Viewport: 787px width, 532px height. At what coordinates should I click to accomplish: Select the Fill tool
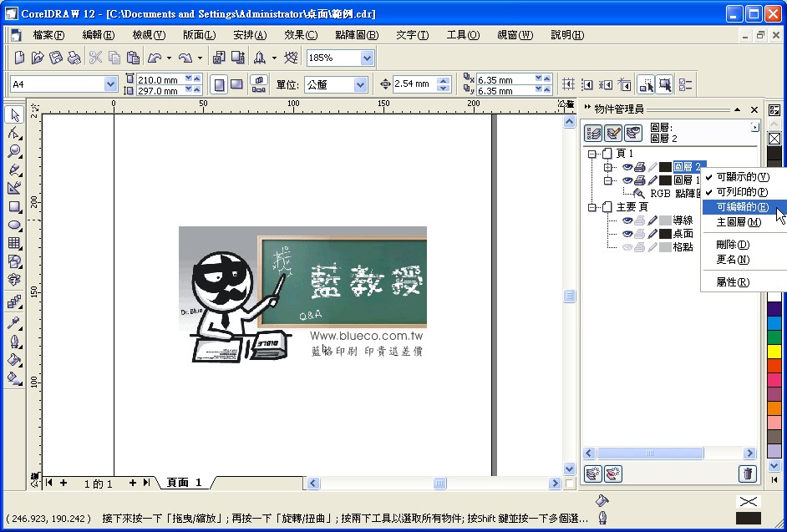[14, 360]
